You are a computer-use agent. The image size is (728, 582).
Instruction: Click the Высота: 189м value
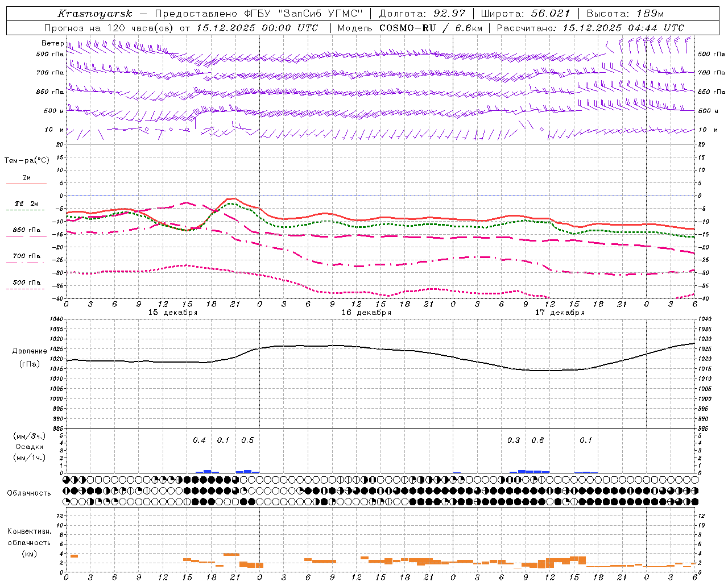(x=625, y=14)
